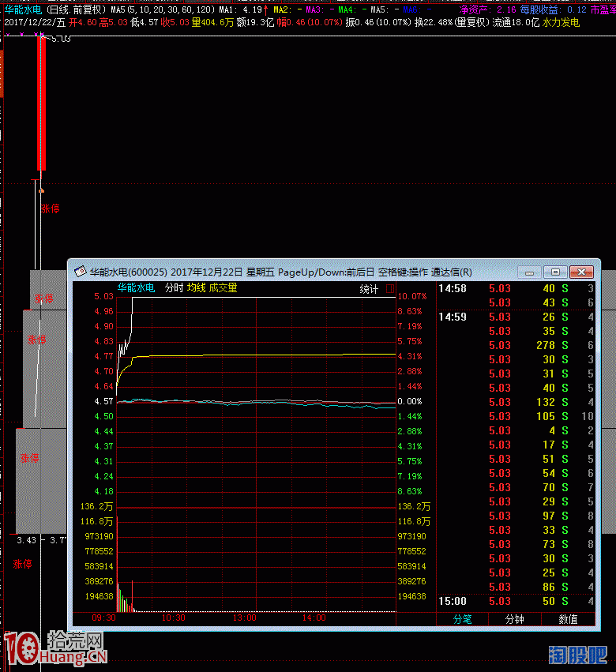
Task: Click the MA3 indicator label
Action: point(320,9)
